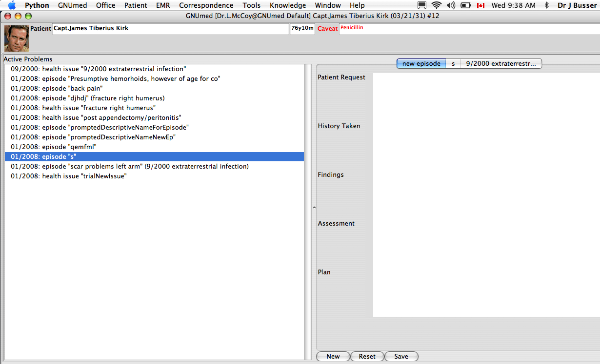600x364 pixels.
Task: Switch to the "new episode" tab
Action: (x=421, y=64)
